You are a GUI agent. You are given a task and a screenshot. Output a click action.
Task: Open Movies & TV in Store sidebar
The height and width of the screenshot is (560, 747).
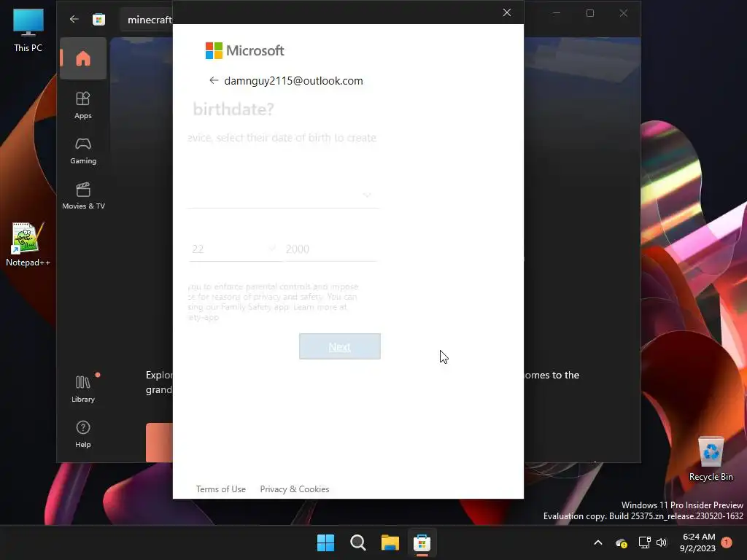pyautogui.click(x=83, y=195)
